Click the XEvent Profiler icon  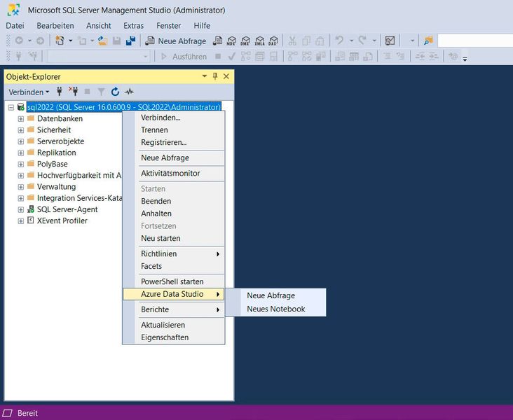(30, 220)
